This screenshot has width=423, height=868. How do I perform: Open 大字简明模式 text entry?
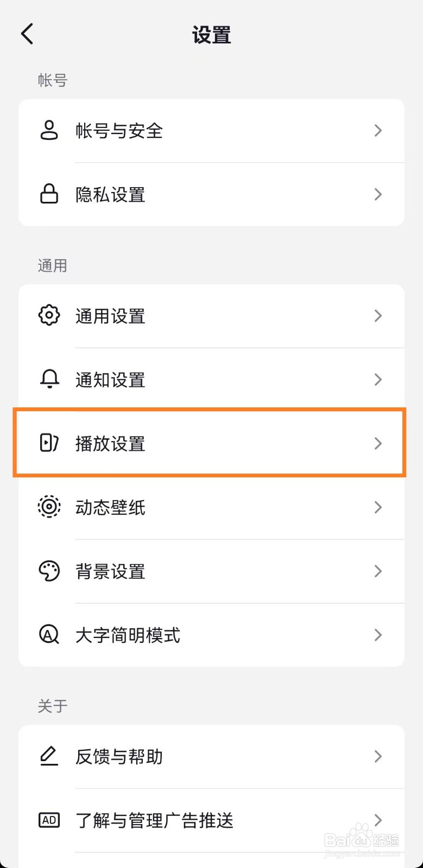(128, 635)
